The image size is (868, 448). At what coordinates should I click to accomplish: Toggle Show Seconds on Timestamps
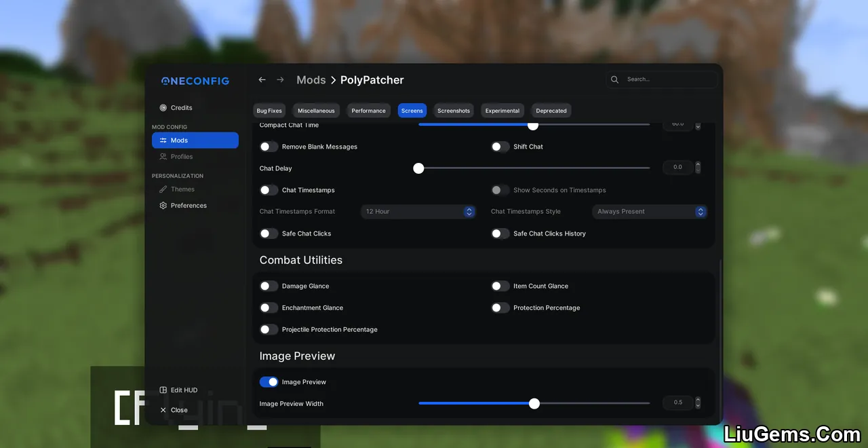(x=500, y=190)
